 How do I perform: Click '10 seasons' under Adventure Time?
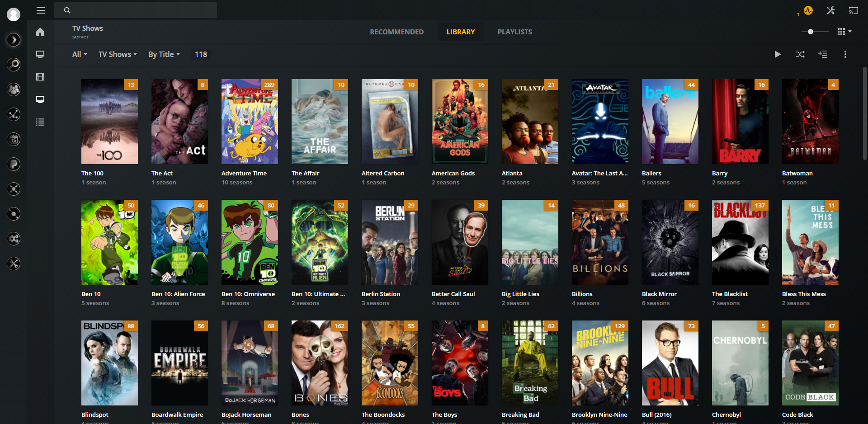point(237,182)
